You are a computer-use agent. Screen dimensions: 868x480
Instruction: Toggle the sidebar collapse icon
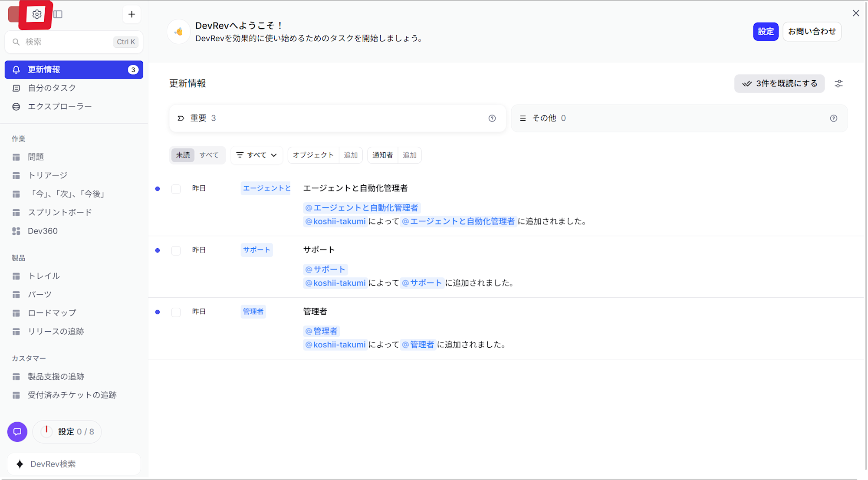point(58,14)
